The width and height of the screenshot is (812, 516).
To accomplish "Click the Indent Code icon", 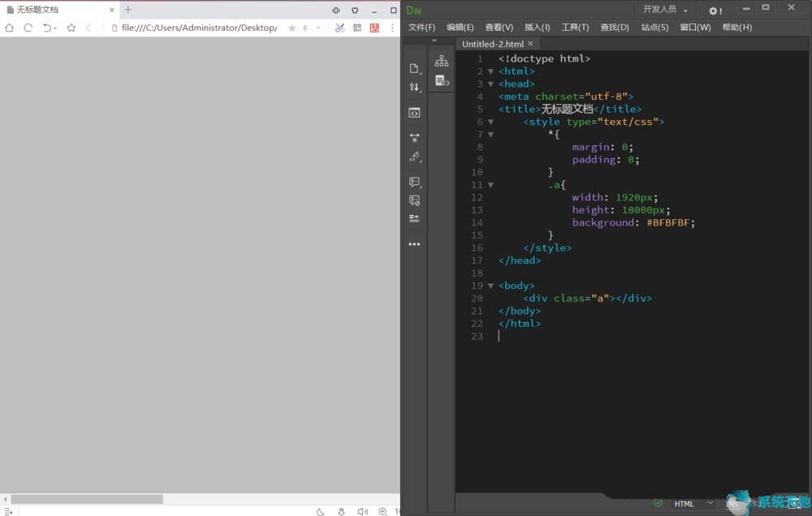I will coord(414,218).
